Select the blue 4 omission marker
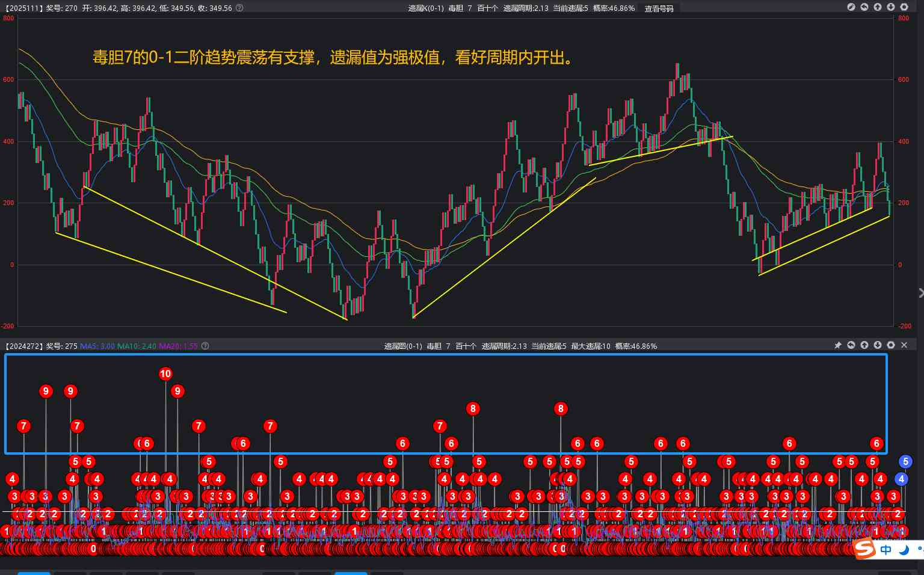Image resolution: width=924 pixels, height=575 pixels. point(901,479)
